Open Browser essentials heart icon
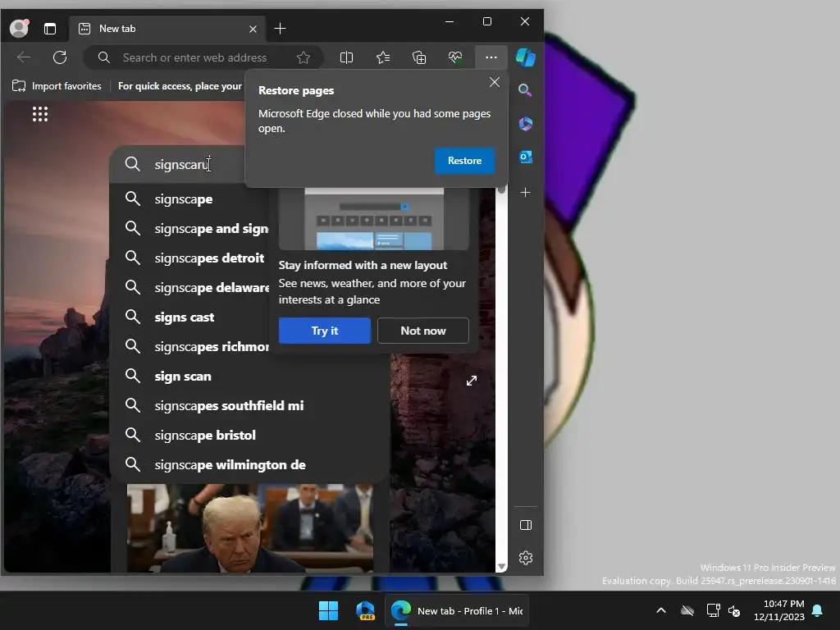This screenshot has height=630, width=840. (x=454, y=57)
